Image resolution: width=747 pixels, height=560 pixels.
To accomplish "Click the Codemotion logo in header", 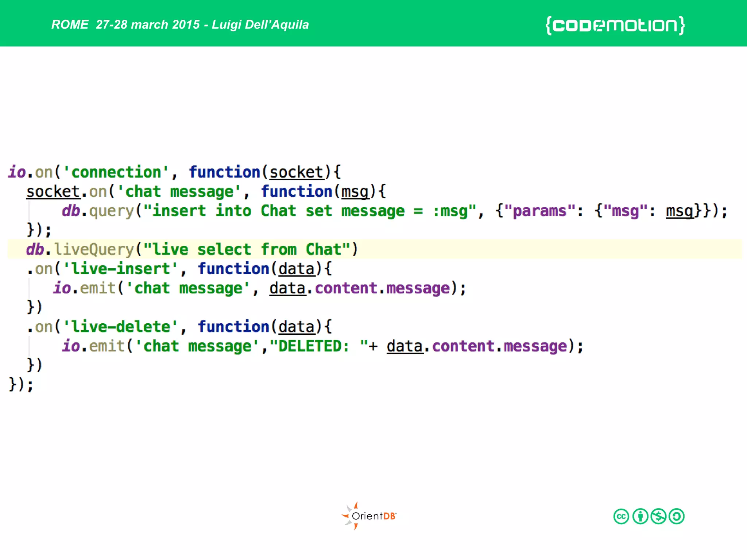I will coord(615,26).
